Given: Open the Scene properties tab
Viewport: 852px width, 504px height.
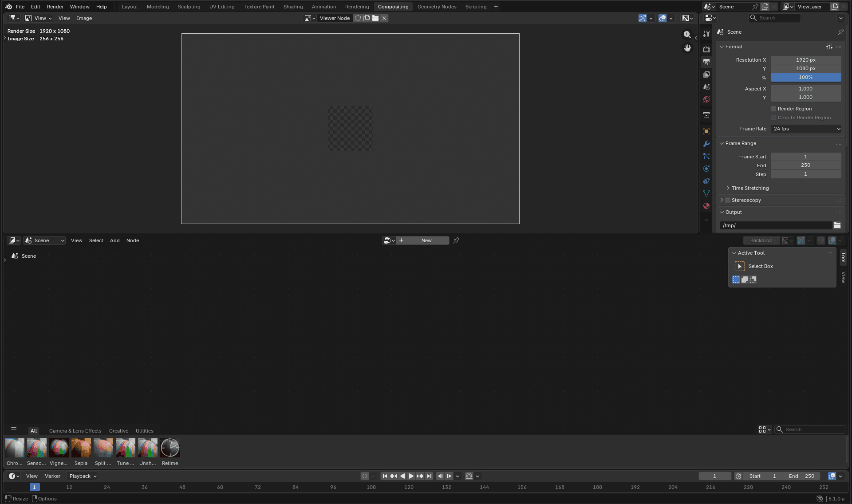Looking at the screenshot, I should [x=706, y=87].
